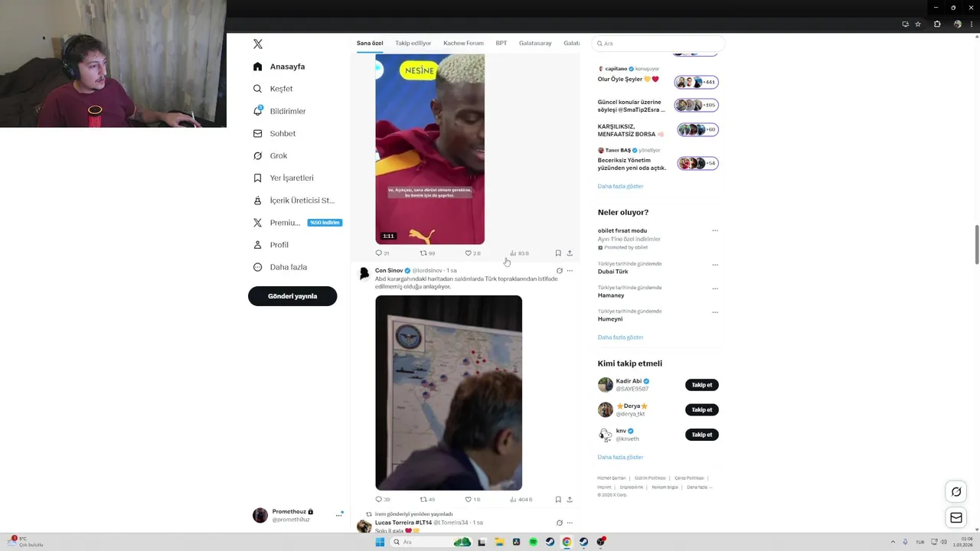Viewport: 980px width, 551px height.
Task: Open the floating Grok button
Action: [x=956, y=491]
